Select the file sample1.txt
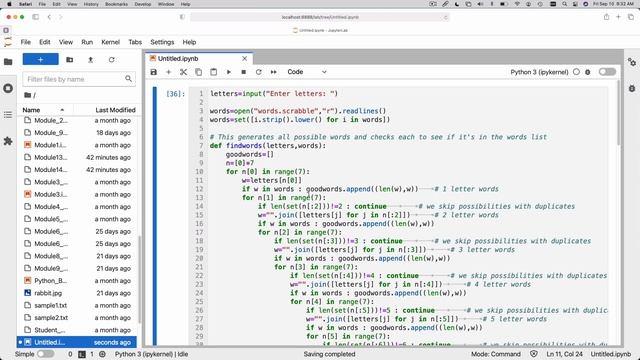The image size is (640, 360). click(77, 305)
